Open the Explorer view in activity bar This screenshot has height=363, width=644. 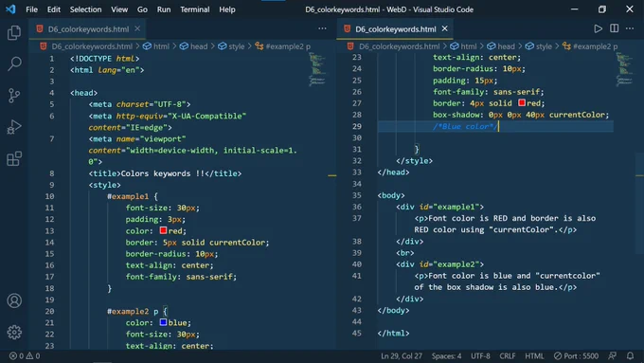pos(14,33)
